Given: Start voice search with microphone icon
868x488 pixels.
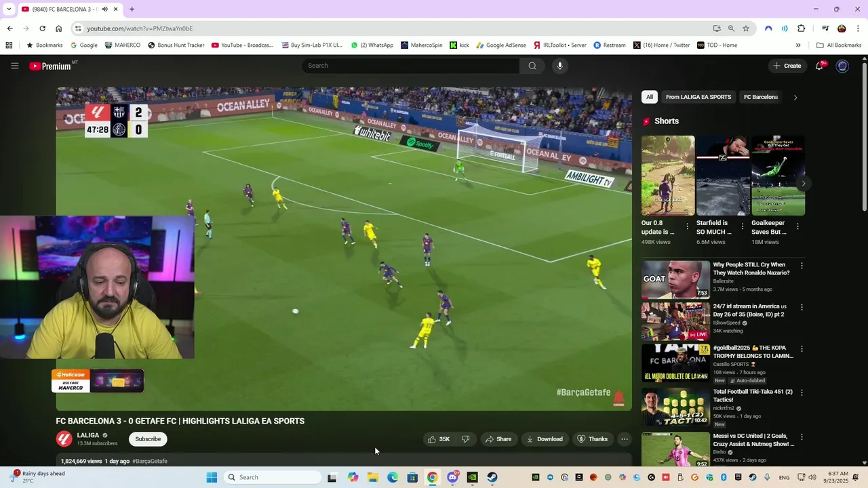Looking at the screenshot, I should coord(559,66).
